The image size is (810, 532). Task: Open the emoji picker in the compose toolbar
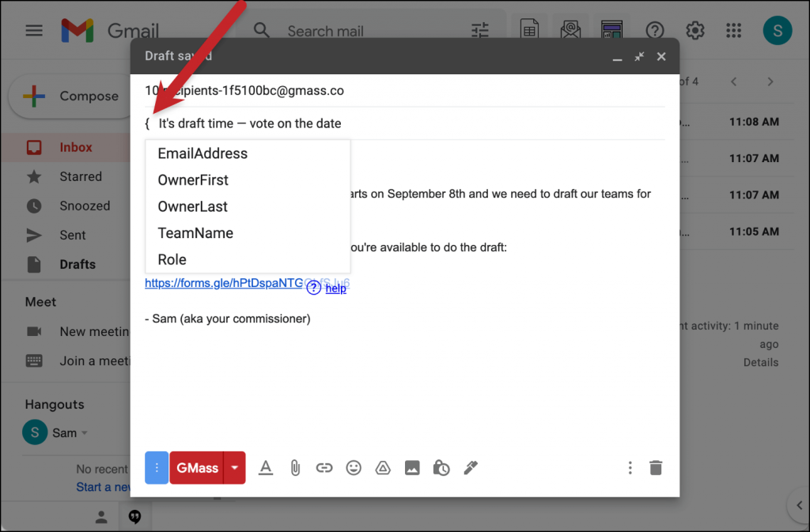(353, 467)
